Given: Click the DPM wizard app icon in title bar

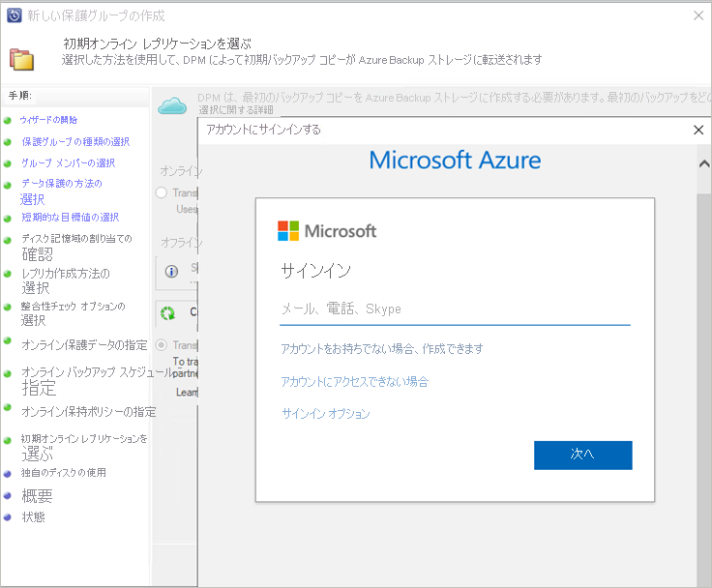Looking at the screenshot, I should [15, 15].
